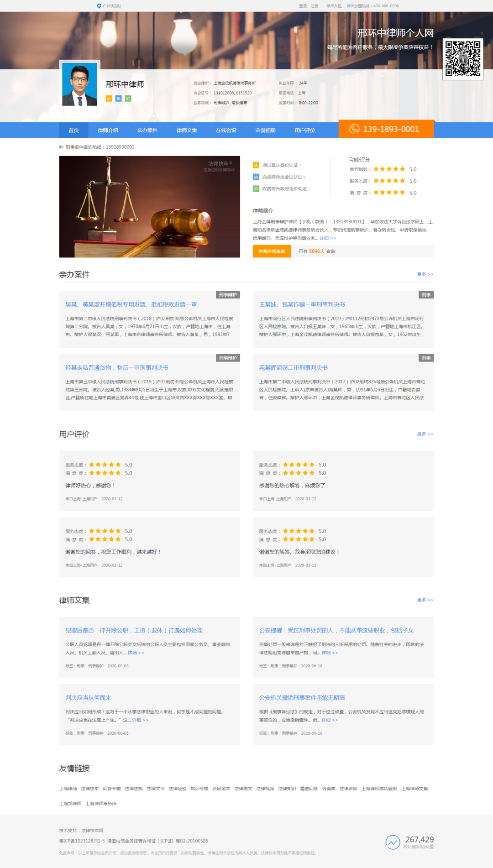Click the orange 认 badge under lawyer name
493x868 pixels.
[x=109, y=99]
